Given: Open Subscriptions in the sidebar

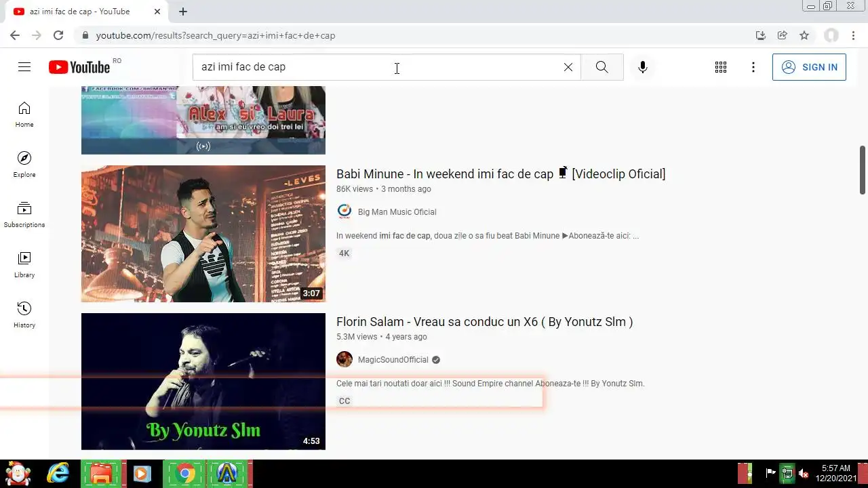Looking at the screenshot, I should coord(24,215).
